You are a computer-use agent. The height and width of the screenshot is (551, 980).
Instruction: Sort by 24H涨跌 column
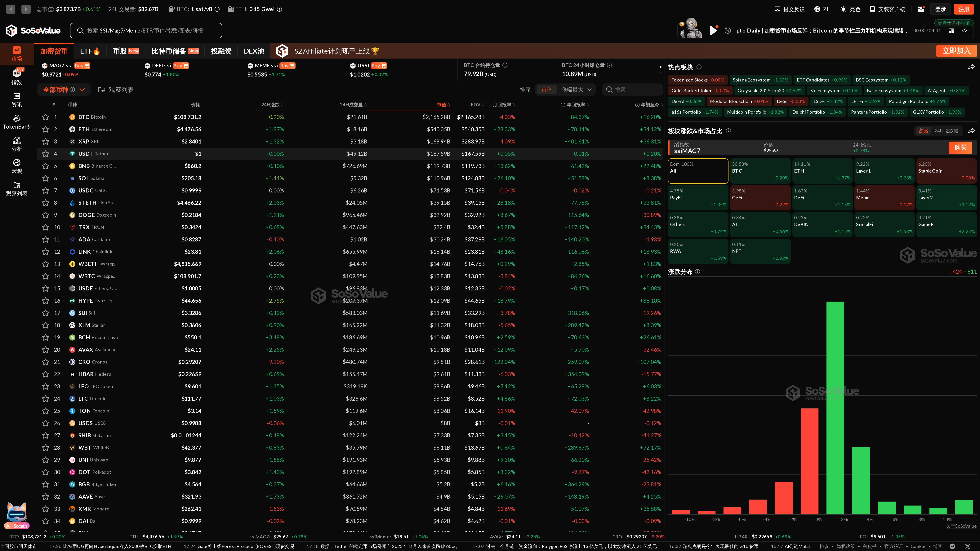272,105
